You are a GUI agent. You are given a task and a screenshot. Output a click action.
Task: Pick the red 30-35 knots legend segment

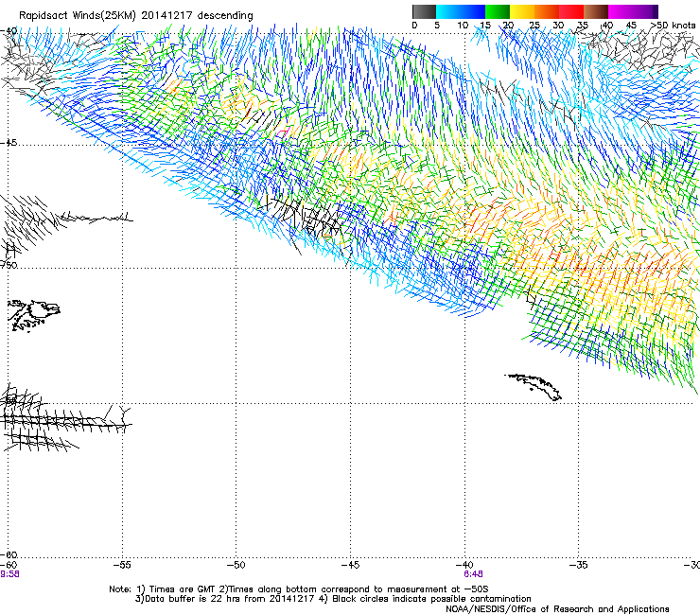571,11
